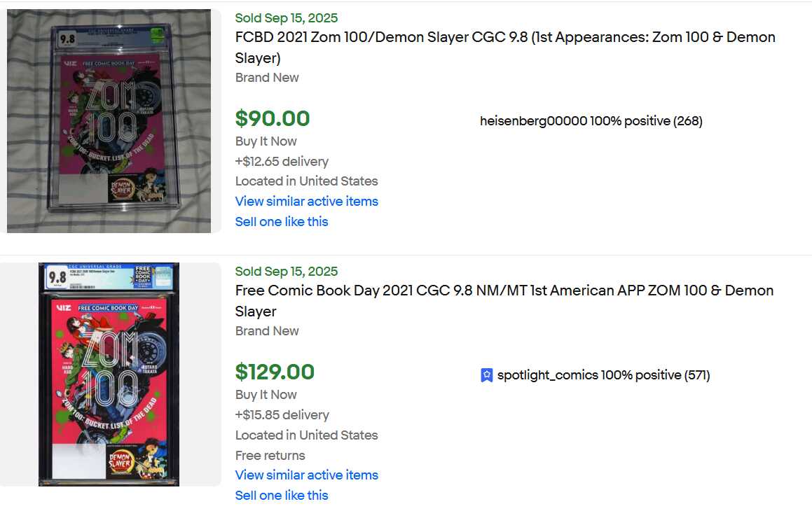The height and width of the screenshot is (511, 812).
Task: View similar active items for the $90.00 listing
Action: tap(306, 202)
